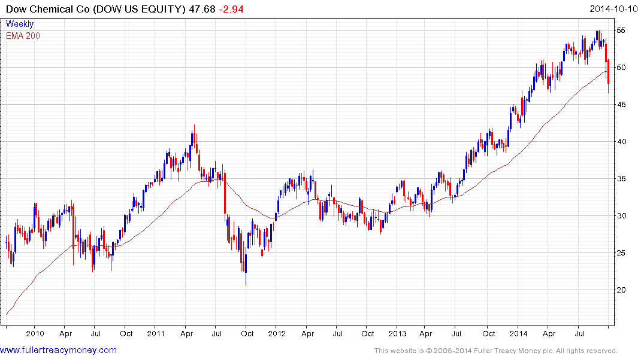Screen dimensions: 644x359
Task: Click the 45 price axis label
Action: click(x=621, y=105)
